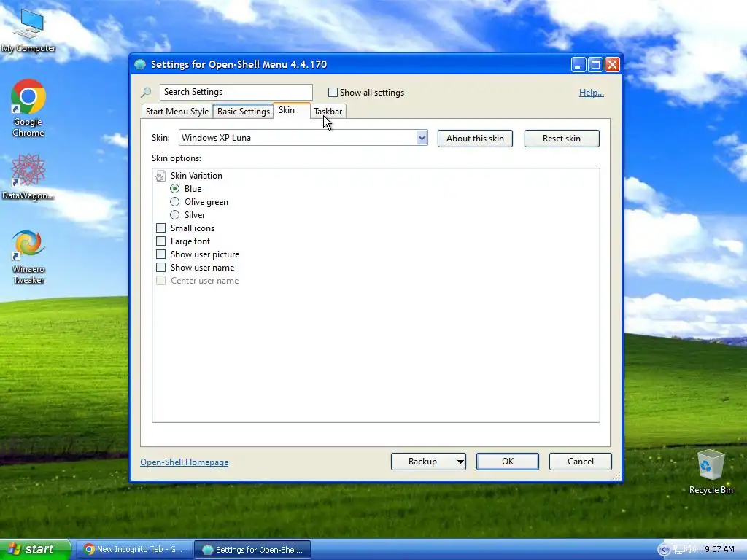747x560 pixels.
Task: Click the Cancel button
Action: pos(580,462)
